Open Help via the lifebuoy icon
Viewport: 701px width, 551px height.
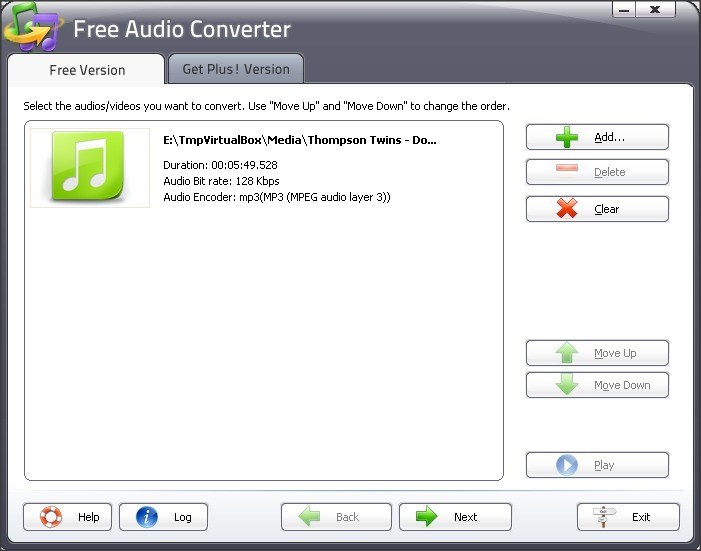click(x=50, y=517)
